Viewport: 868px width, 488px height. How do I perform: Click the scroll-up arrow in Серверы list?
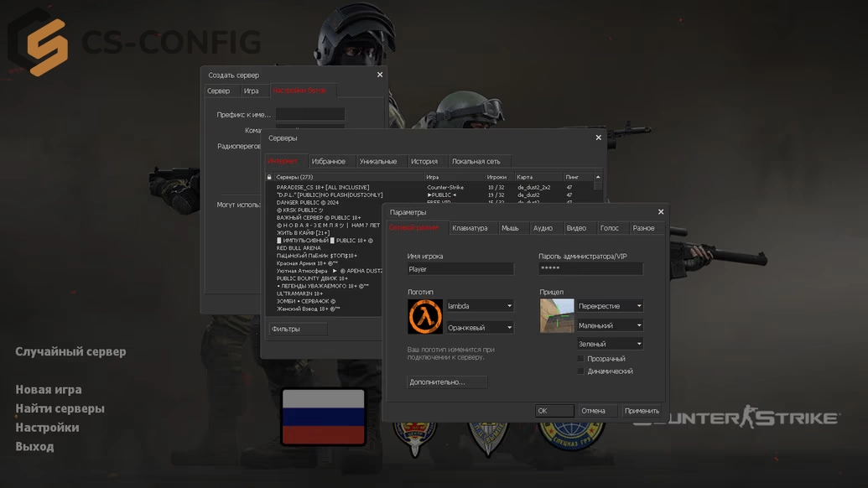598,177
